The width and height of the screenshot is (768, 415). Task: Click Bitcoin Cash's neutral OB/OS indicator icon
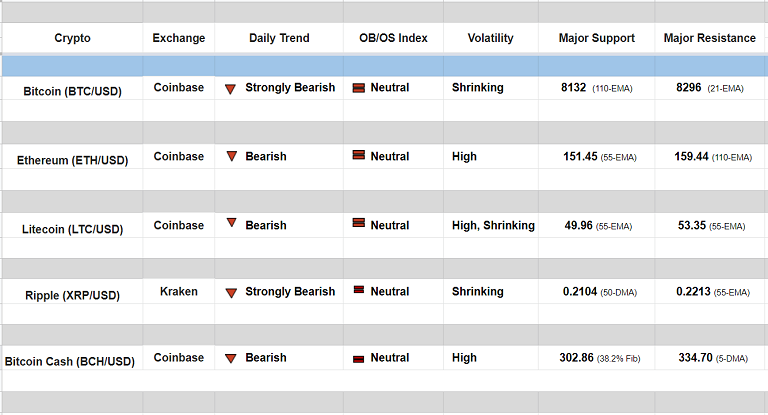pyautogui.click(x=358, y=358)
